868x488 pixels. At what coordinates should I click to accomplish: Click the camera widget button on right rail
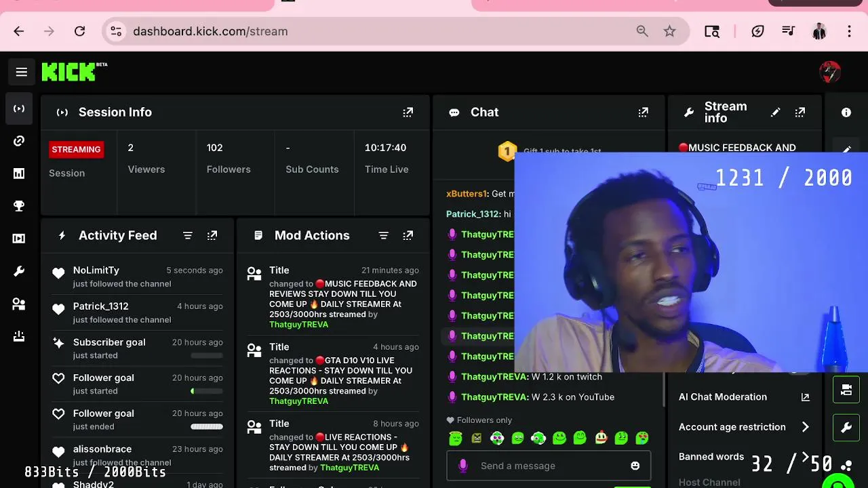coord(846,390)
